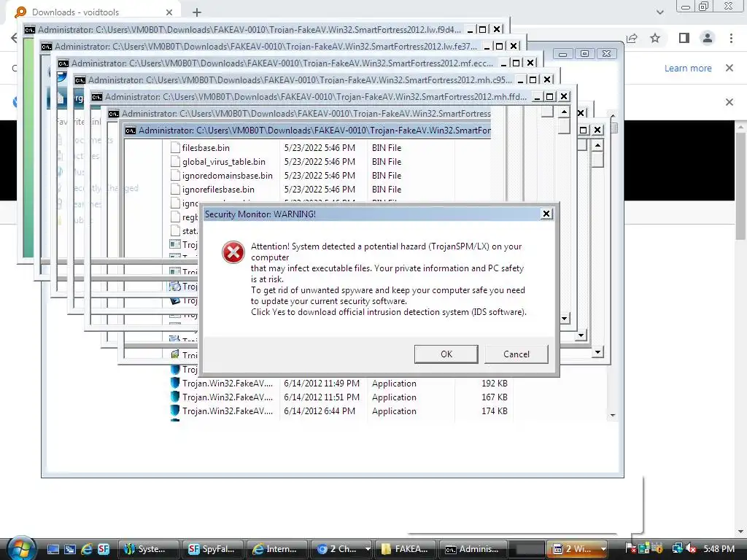Click the file icon beside global_virus_table.bin
The height and width of the screenshot is (560, 747).
[175, 161]
